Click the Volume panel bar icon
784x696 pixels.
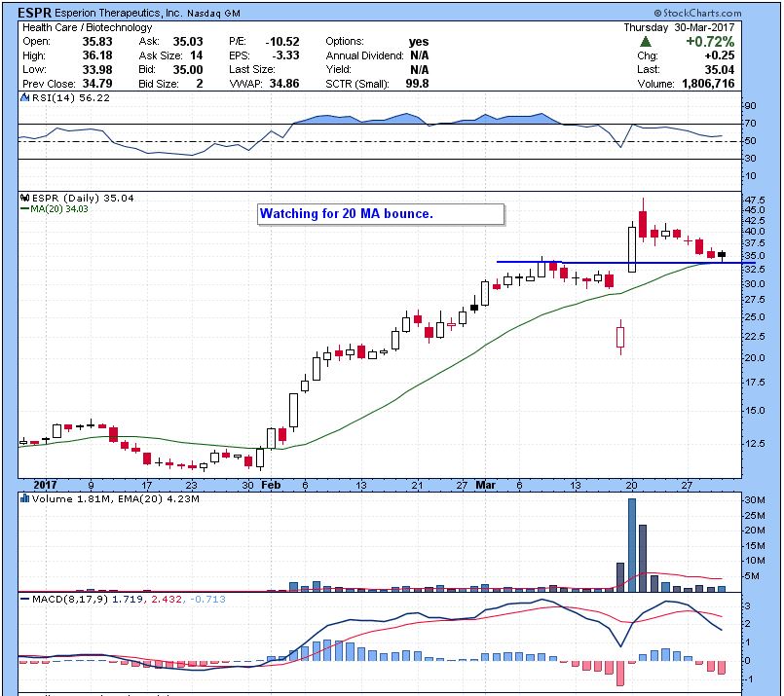[x=24, y=498]
